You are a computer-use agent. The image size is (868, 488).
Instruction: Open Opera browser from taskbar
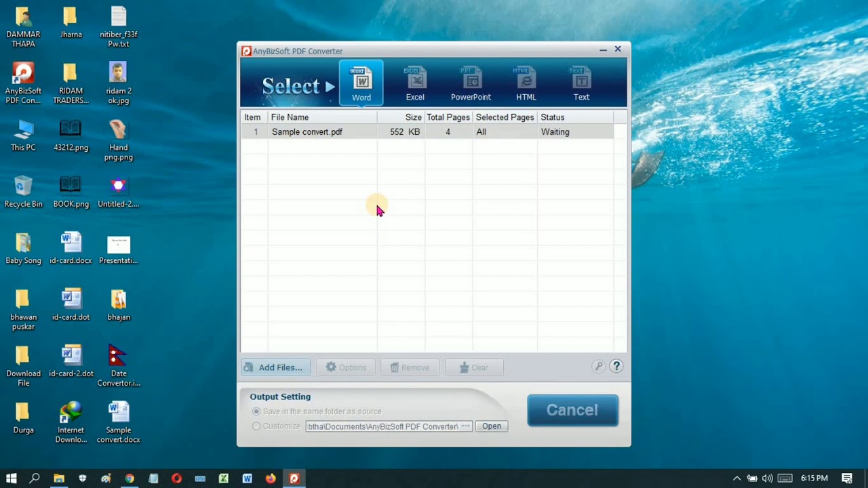pos(176,479)
